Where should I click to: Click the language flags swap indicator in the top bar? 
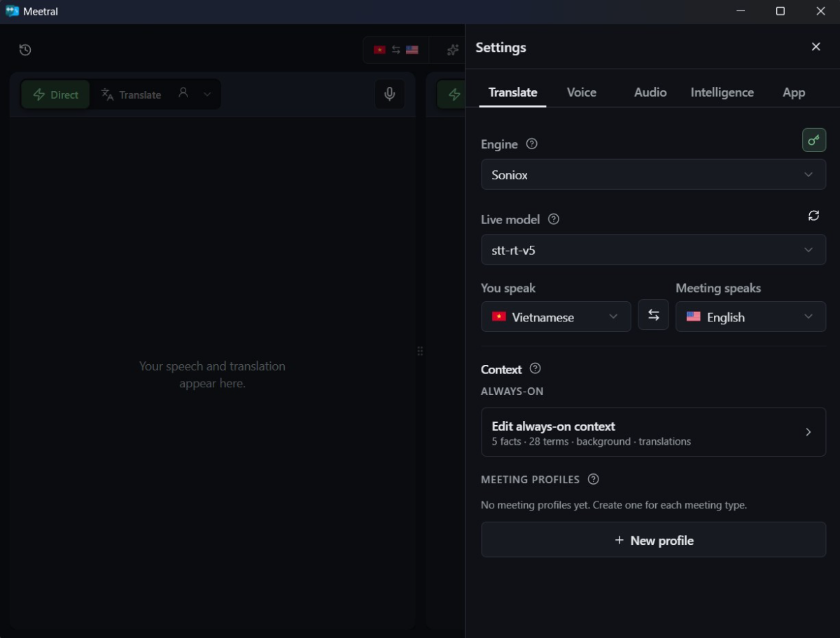396,50
